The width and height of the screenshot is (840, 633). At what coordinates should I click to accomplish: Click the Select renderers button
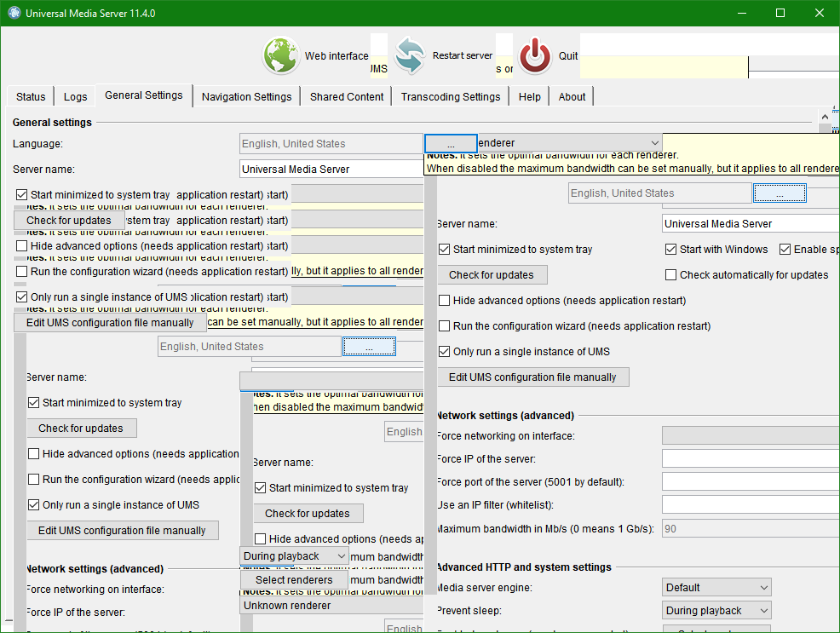pos(294,580)
